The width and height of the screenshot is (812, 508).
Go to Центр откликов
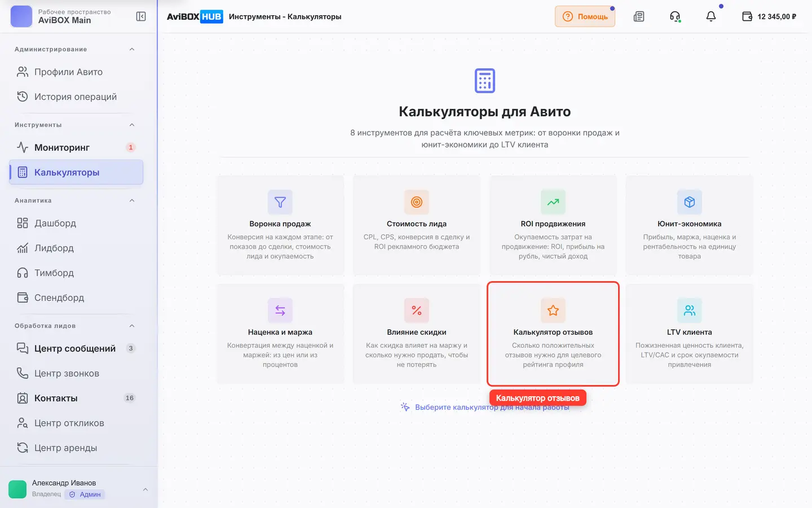[x=76, y=423]
